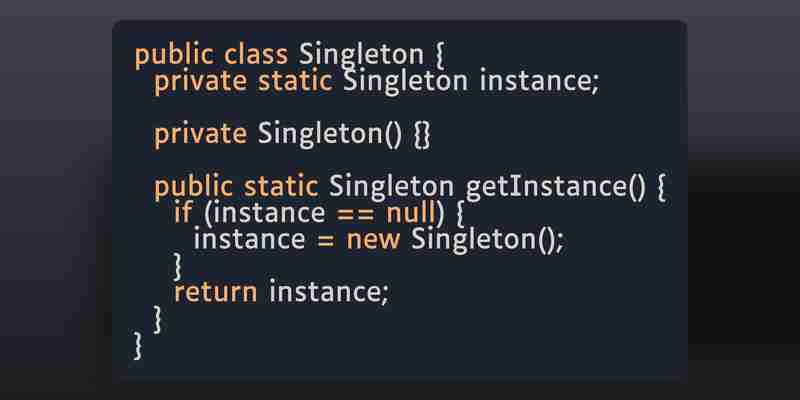Click 'instance' being assigned a new Singleton
This screenshot has width=800, height=400.
click(x=249, y=239)
